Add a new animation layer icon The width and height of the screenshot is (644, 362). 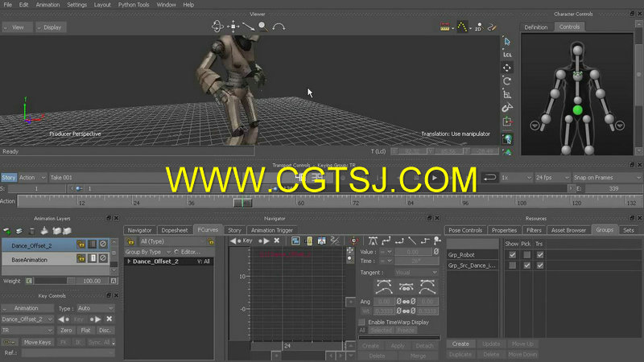tap(7, 231)
